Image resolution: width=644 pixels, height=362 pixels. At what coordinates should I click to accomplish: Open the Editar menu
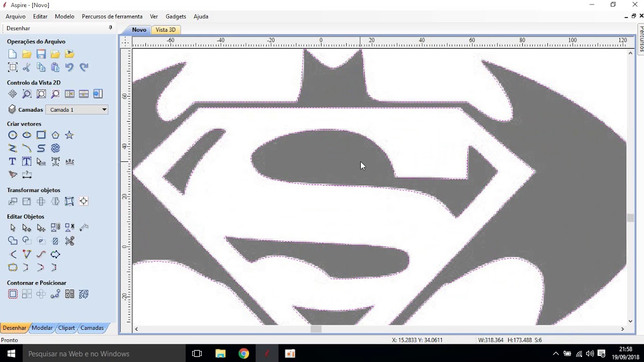(x=40, y=17)
